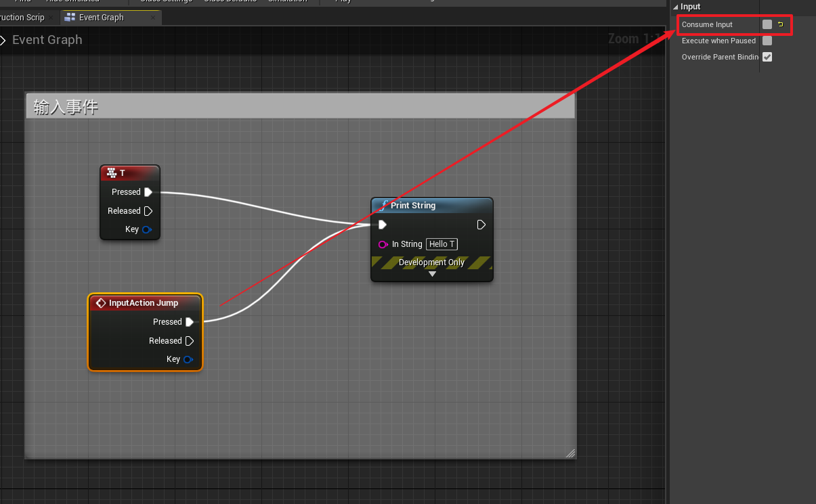Select the T keyboard event node header
Image resolution: width=816 pixels, height=504 pixels.
[130, 173]
